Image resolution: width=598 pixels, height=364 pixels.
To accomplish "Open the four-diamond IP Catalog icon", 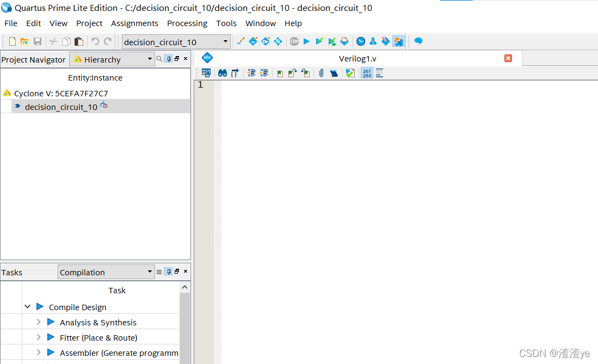I will click(x=278, y=41).
